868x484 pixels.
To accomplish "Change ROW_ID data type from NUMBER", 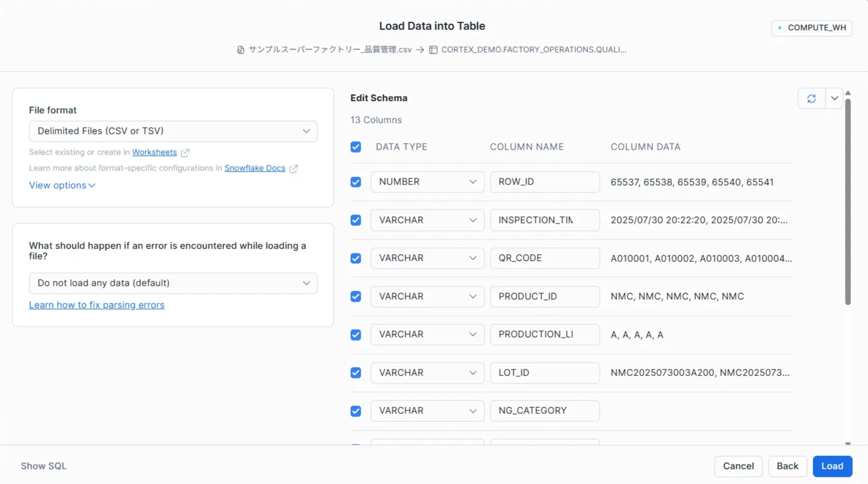I will pyautogui.click(x=427, y=182).
